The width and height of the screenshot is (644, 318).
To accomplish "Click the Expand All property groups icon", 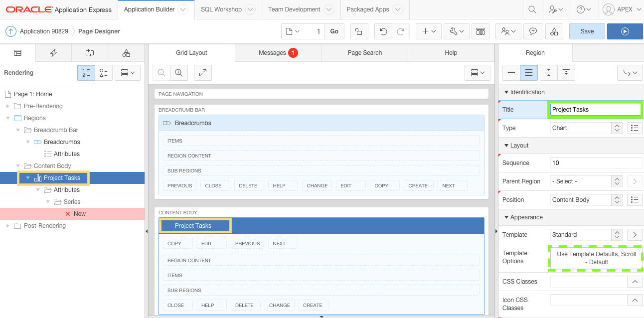I will pos(566,73).
